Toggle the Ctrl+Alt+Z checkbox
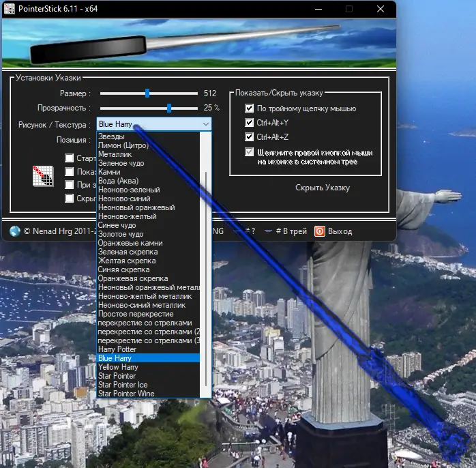Image resolution: width=476 pixels, height=468 pixels. coord(249,137)
